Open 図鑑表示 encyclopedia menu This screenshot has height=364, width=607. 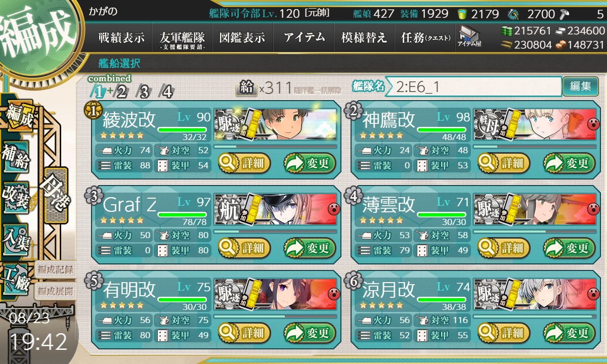(x=242, y=37)
